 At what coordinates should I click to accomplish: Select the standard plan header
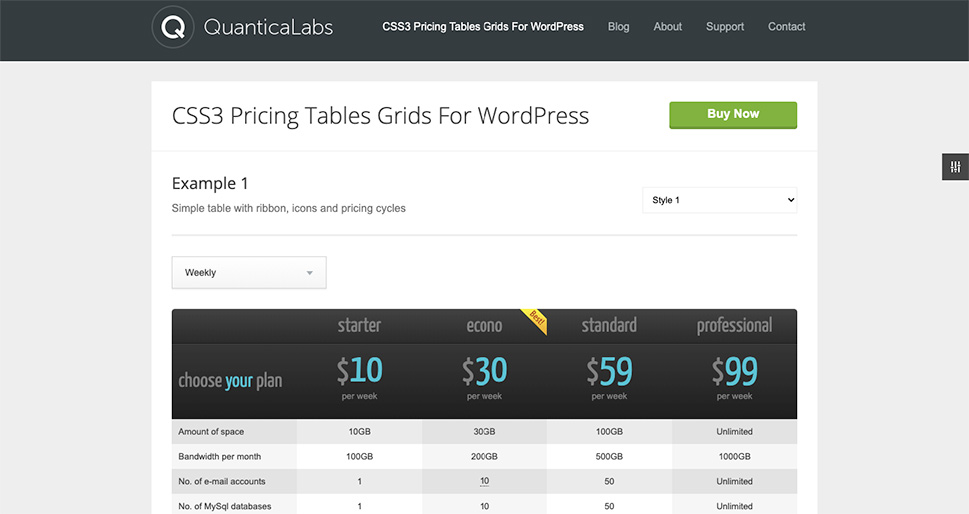tap(609, 326)
